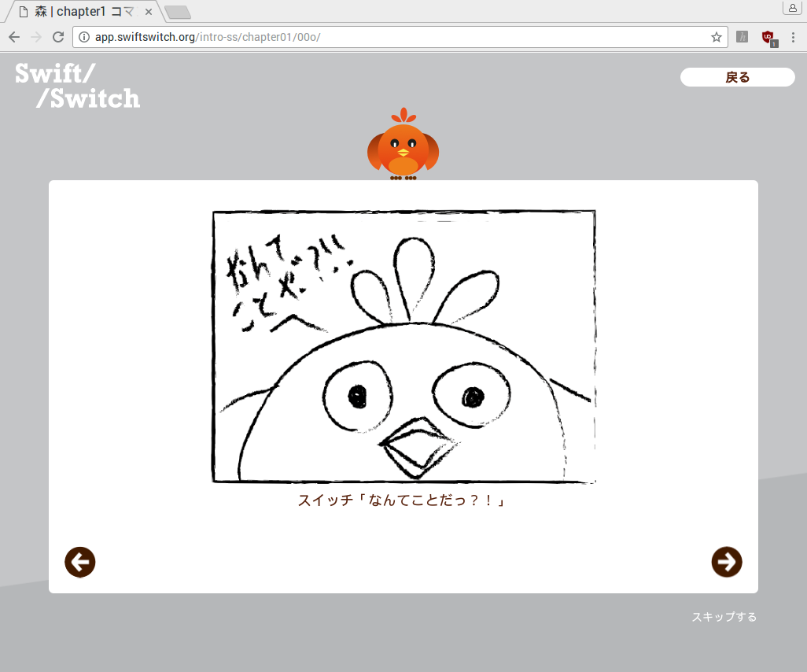Click the orange bird mascot
Viewport: 807px width, 672px height.
[x=403, y=145]
